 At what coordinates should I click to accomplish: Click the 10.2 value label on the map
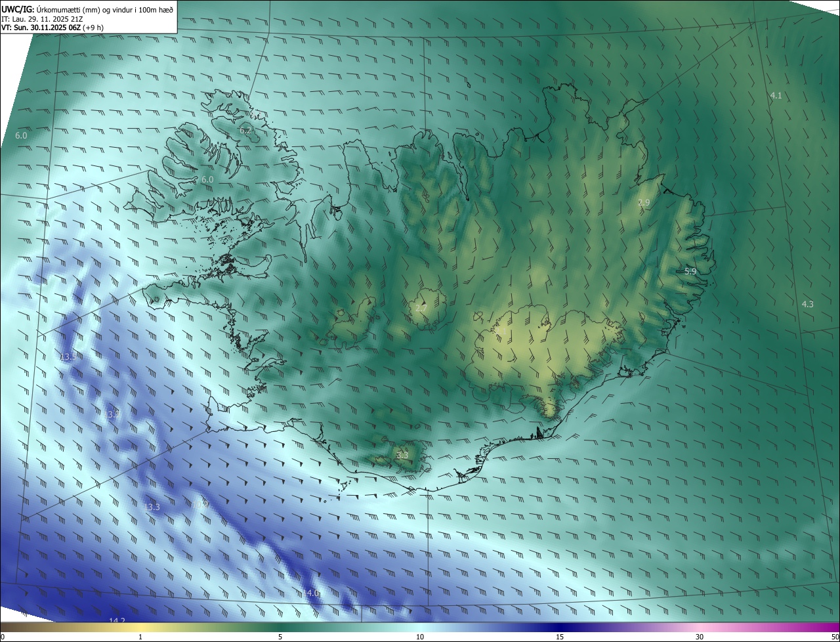click(200, 504)
